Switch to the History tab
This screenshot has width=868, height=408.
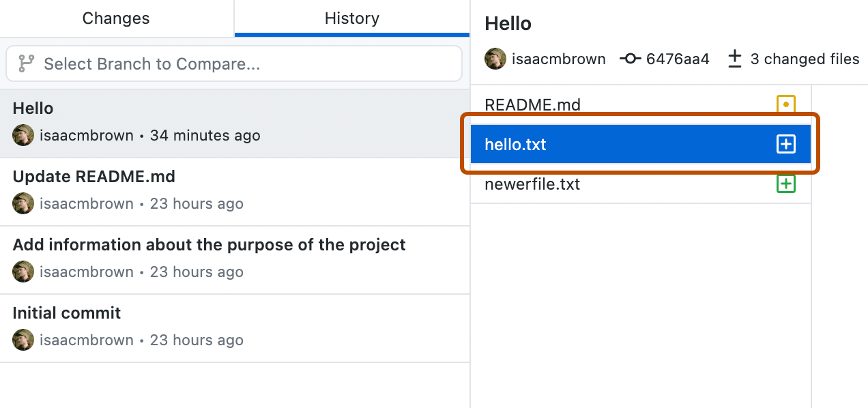click(351, 18)
